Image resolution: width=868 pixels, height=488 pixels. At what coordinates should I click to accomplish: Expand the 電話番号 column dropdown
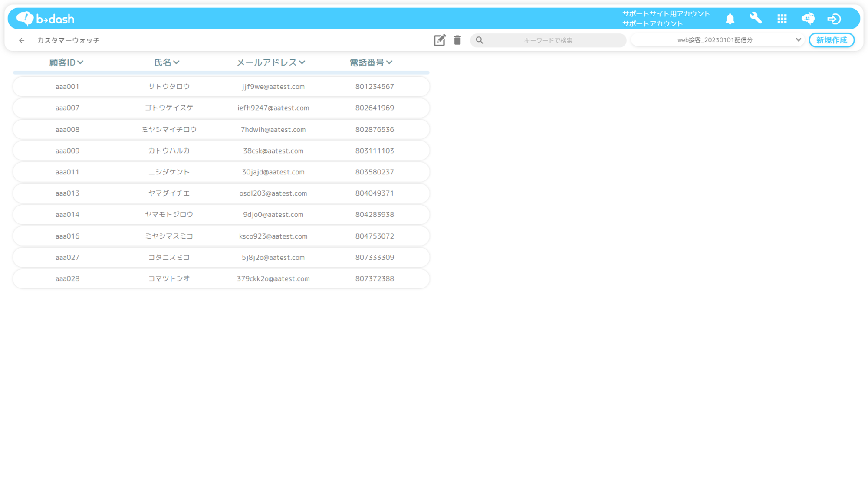tap(389, 62)
